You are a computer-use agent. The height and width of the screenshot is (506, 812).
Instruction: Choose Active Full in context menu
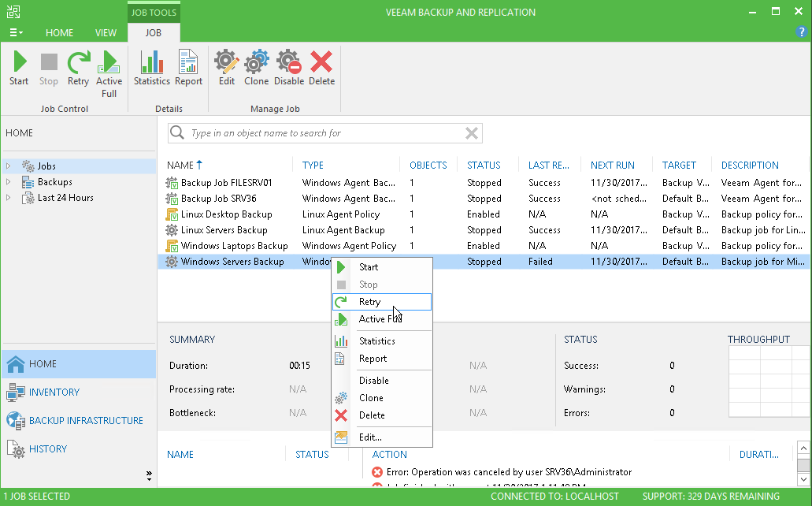[382, 319]
